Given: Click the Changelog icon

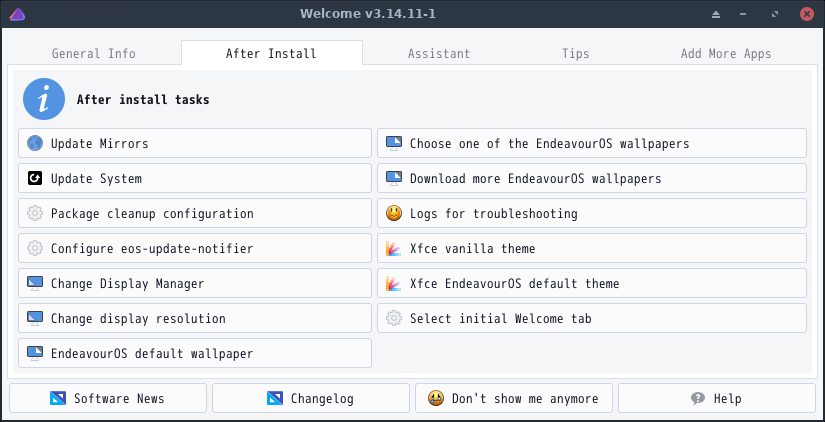Looking at the screenshot, I should tap(275, 398).
